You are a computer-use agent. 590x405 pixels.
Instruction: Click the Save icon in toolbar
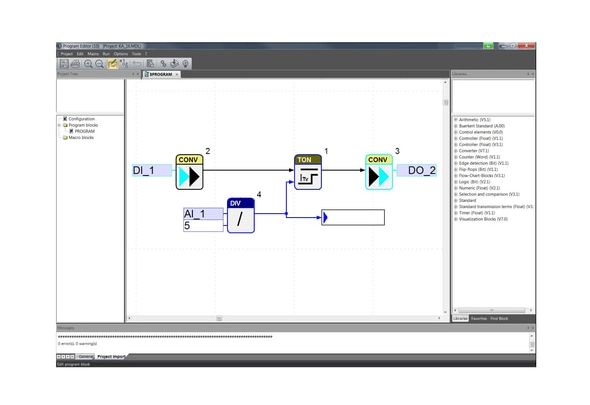[64, 64]
